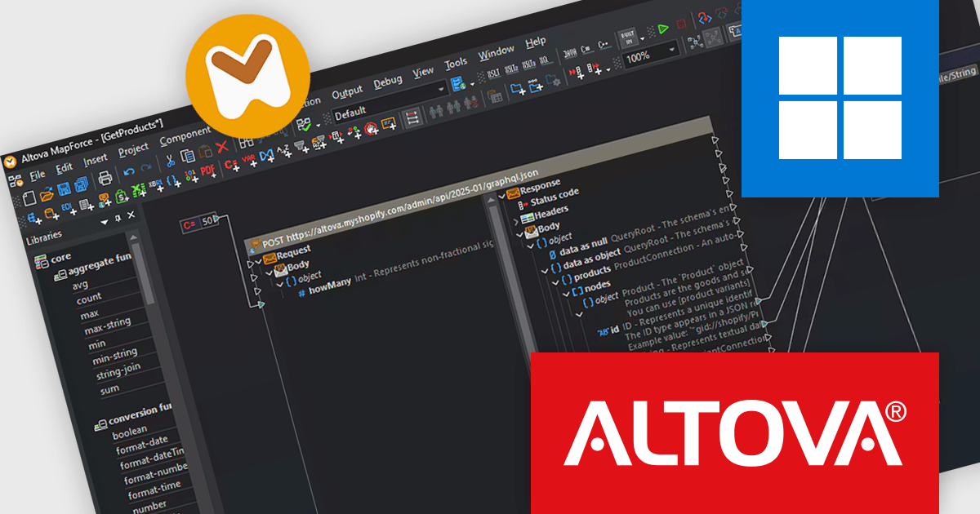This screenshot has width=980, height=514.
Task: Click the POST component title bar
Action: (x=479, y=184)
